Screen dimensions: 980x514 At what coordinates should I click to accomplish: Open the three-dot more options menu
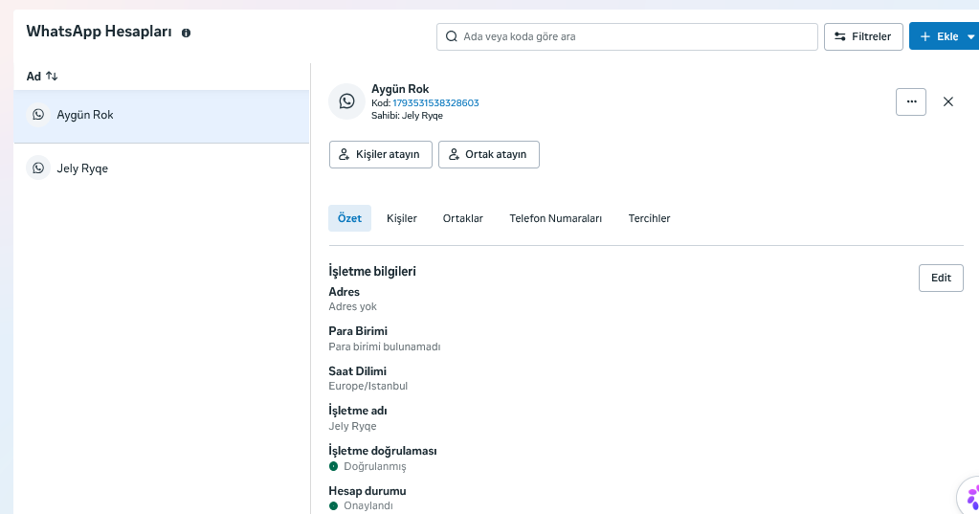coord(911,101)
